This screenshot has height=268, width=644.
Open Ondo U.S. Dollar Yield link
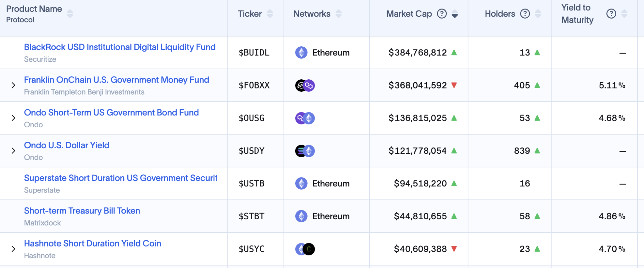coord(67,145)
